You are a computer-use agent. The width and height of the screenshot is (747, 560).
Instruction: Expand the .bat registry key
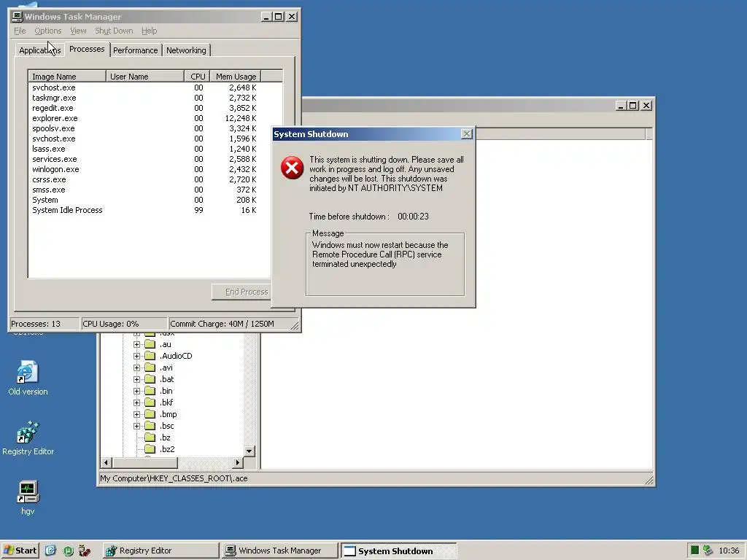136,379
